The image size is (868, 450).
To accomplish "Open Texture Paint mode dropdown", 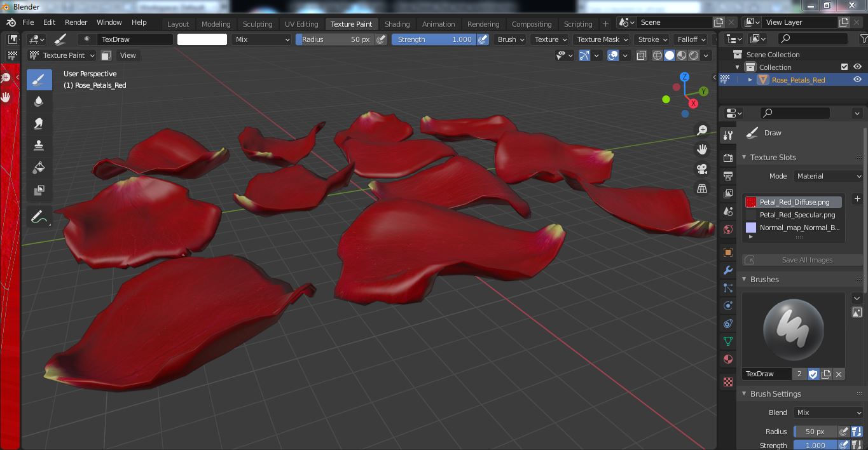I will [x=62, y=55].
